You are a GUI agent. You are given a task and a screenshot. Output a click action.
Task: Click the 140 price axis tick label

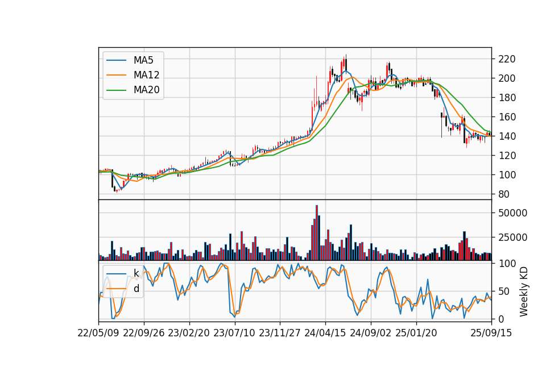point(507,136)
